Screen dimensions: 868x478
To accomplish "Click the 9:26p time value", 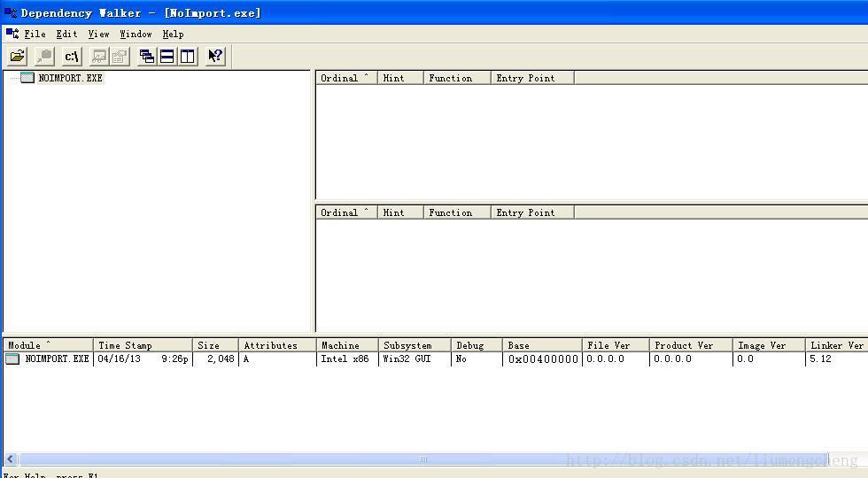I will [175, 359].
